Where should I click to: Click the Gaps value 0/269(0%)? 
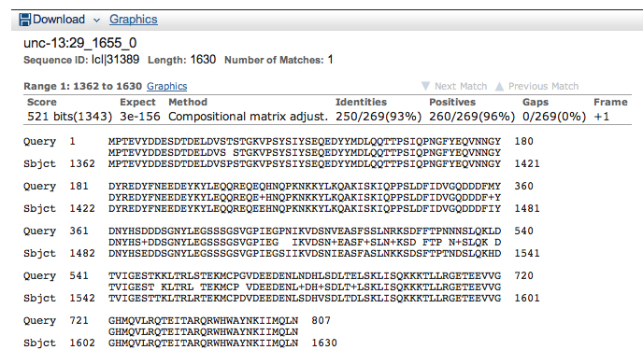pos(554,117)
